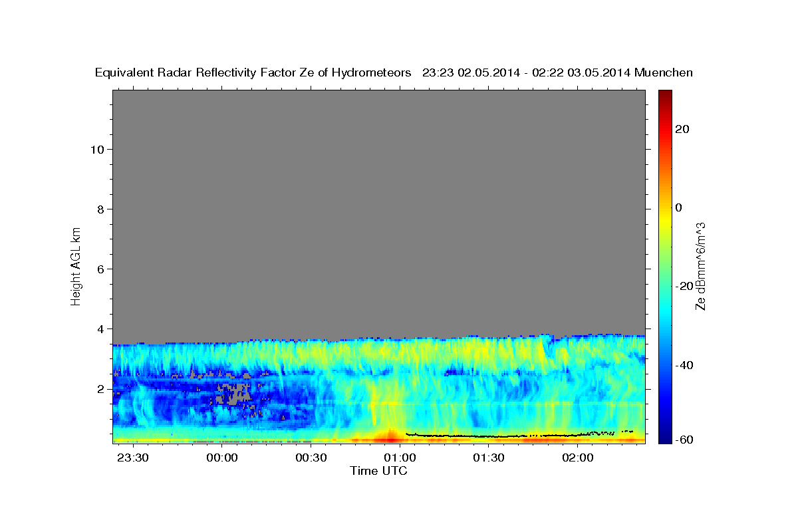Screen dimensions: 798x532
Task: Click the time tick label '01:00'
Action: coord(400,458)
